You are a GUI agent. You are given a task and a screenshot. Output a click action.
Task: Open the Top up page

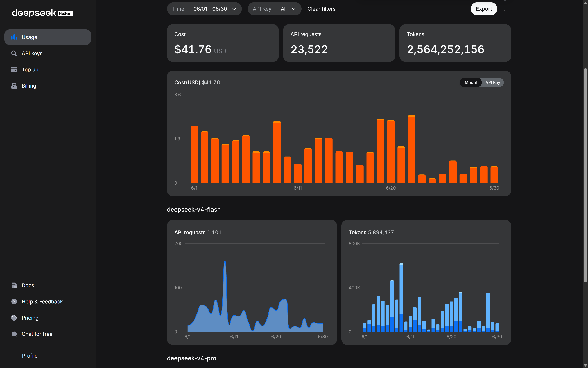point(48,70)
